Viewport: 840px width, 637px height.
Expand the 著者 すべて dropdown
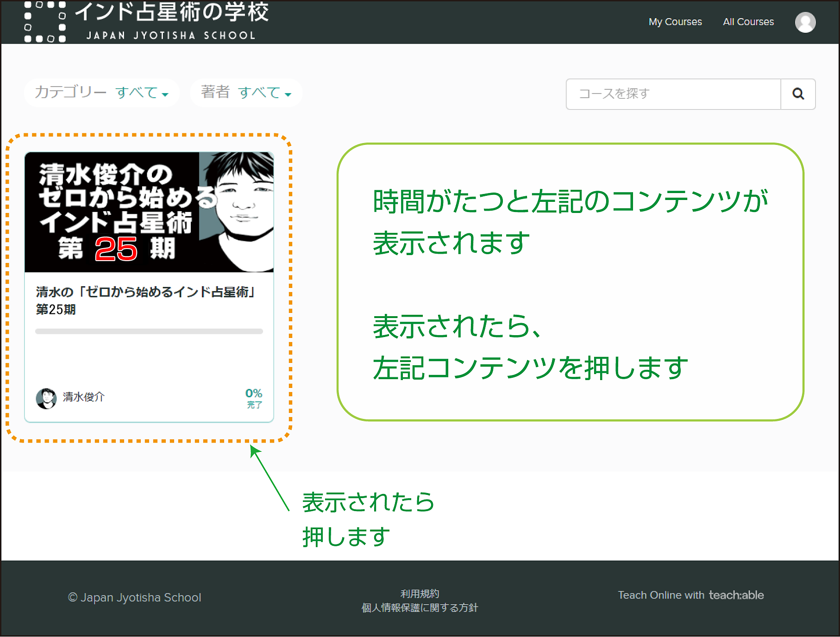pos(246,93)
